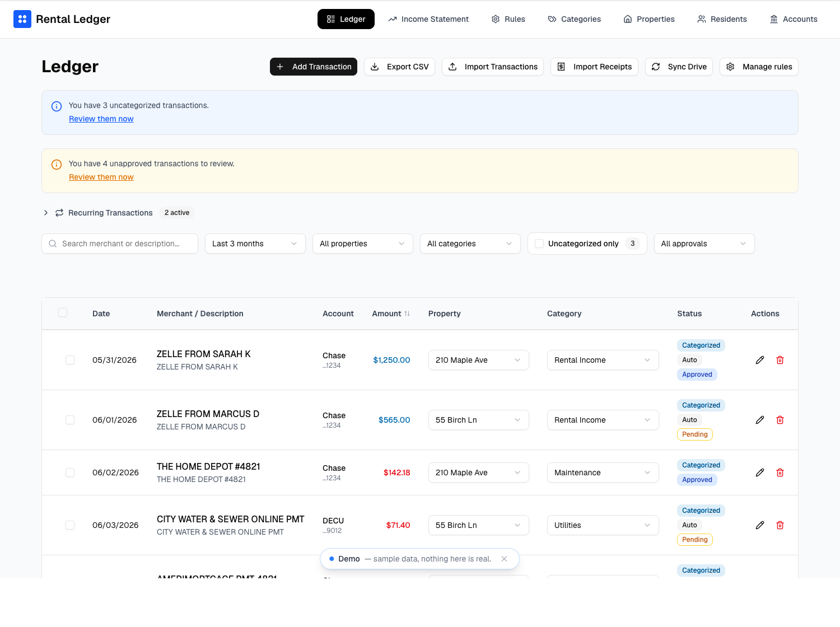
Task: Go to the Income Statement tab
Action: [428, 19]
